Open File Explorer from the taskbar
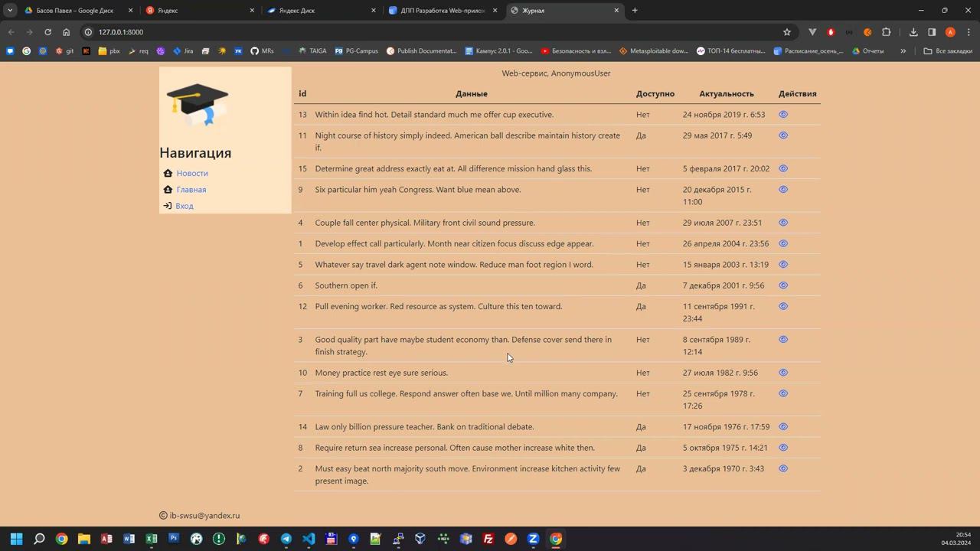The width and height of the screenshot is (980, 551). tap(84, 539)
